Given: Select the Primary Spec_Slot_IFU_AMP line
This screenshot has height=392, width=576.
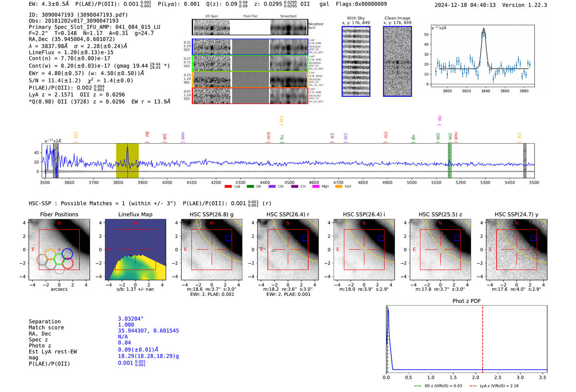Looking at the screenshot, I should point(95,27).
